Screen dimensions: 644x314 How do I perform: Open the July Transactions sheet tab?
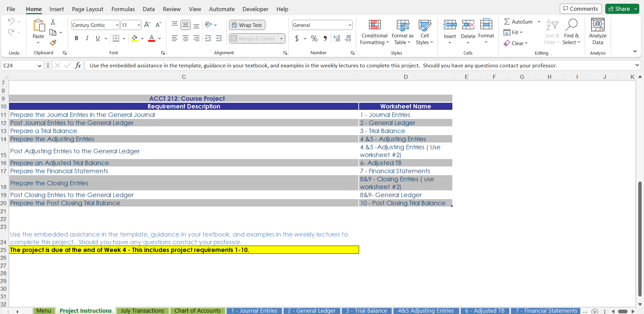[x=142, y=311]
